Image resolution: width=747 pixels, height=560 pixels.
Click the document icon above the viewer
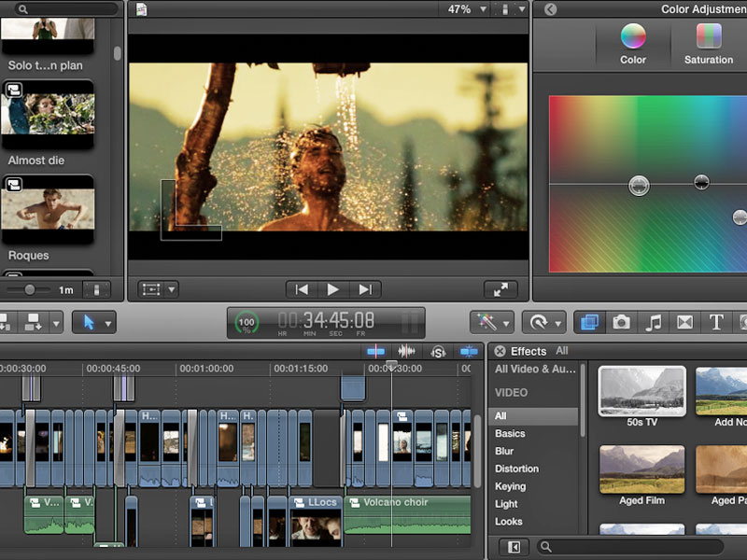[142, 9]
